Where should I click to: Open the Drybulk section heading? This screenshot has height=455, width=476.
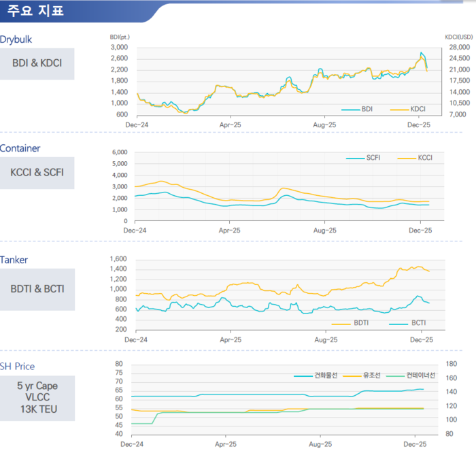[x=16, y=39]
